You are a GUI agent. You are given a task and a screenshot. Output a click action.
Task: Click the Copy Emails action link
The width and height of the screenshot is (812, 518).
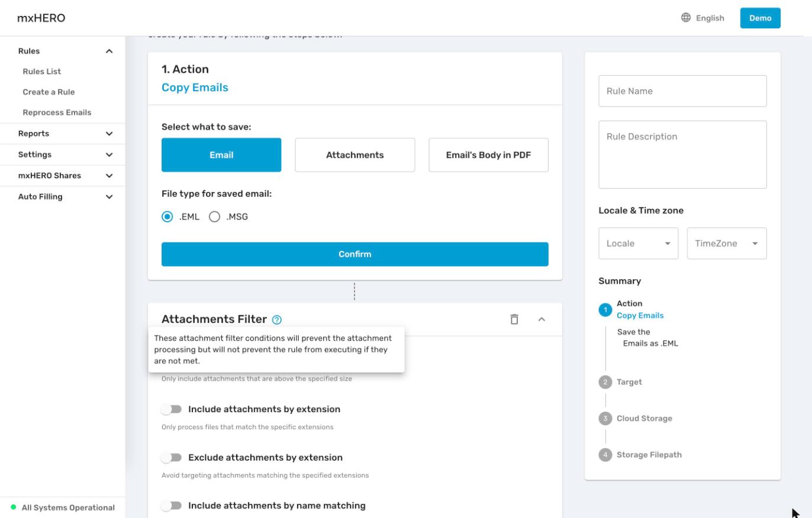tap(195, 88)
